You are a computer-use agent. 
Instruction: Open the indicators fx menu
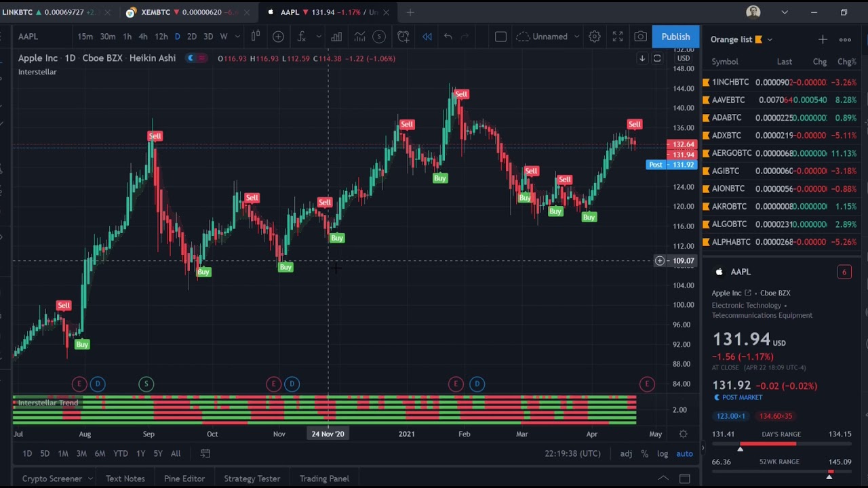click(x=301, y=37)
